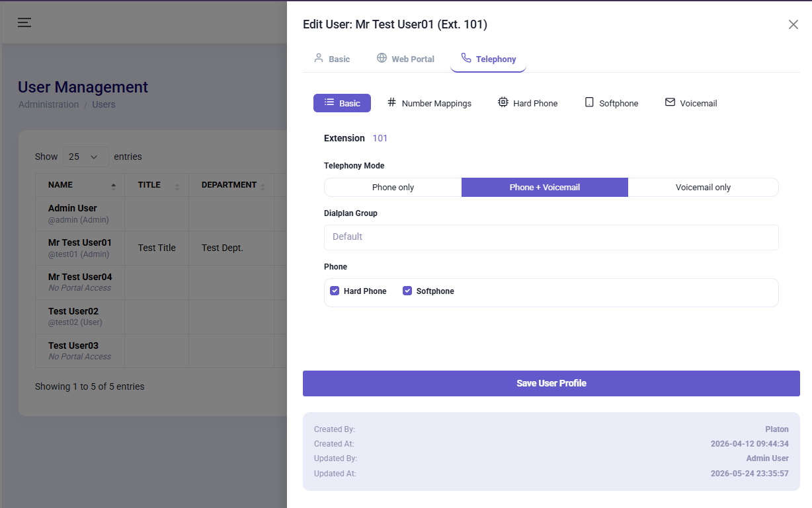Click the list icon in Basic sub-tab
The height and width of the screenshot is (508, 812).
[329, 102]
